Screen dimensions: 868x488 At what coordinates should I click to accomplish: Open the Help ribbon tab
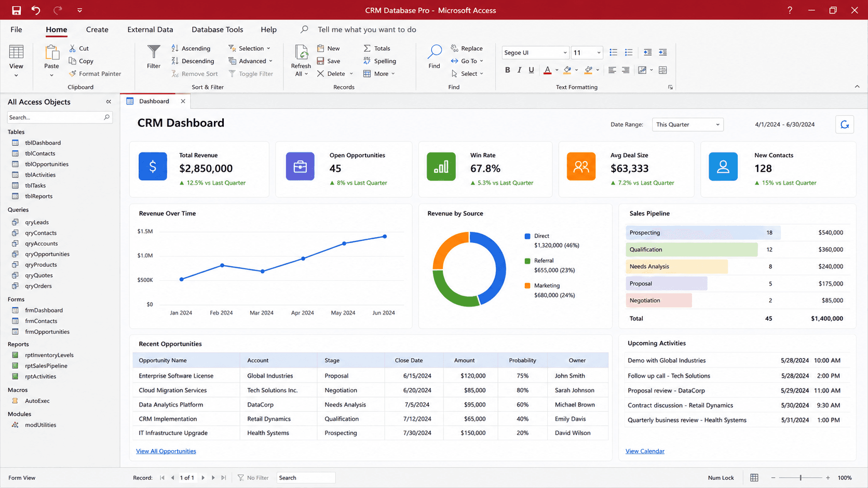(x=268, y=30)
